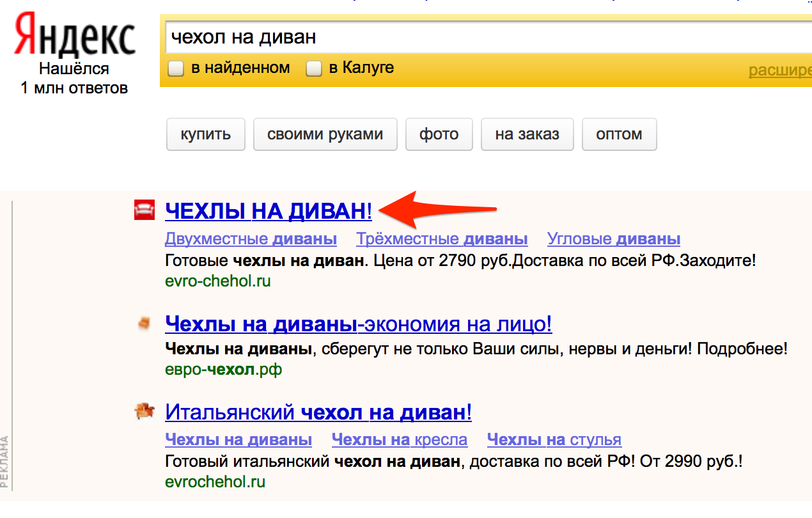Visit the евро-чехол.рф green URL
The width and height of the screenshot is (812, 518).
click(x=223, y=369)
